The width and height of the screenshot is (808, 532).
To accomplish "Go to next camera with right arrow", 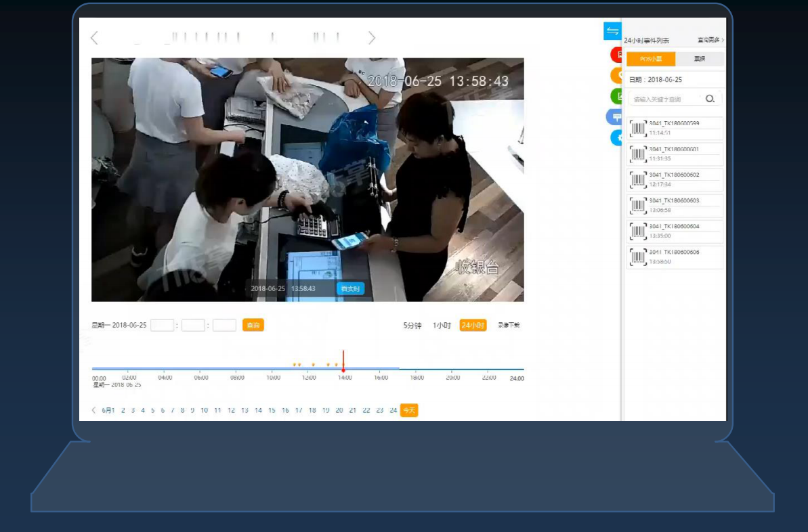I will click(371, 38).
